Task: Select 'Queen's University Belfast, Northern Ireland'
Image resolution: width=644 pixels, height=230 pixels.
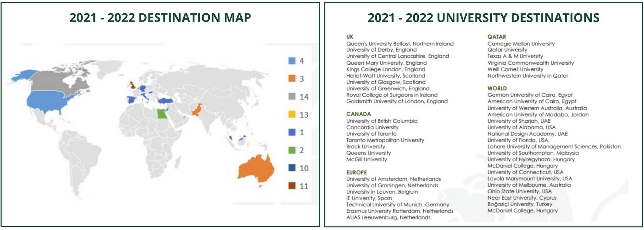Action: coord(400,44)
